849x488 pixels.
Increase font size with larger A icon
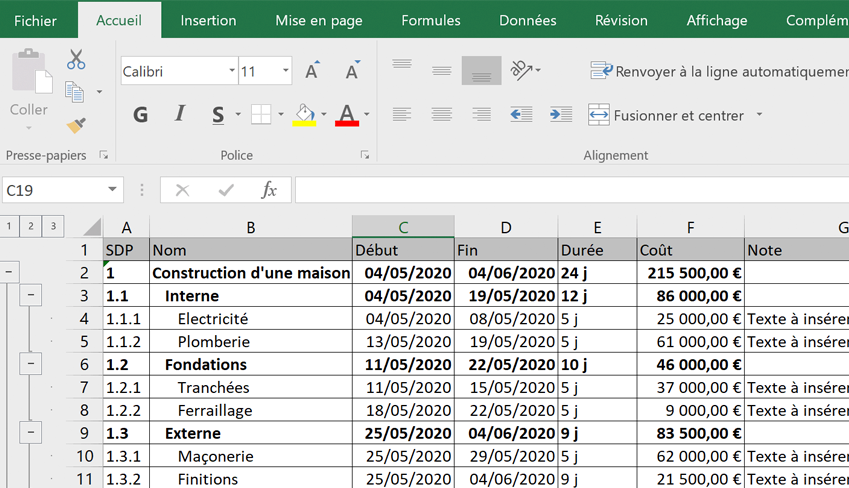click(312, 71)
